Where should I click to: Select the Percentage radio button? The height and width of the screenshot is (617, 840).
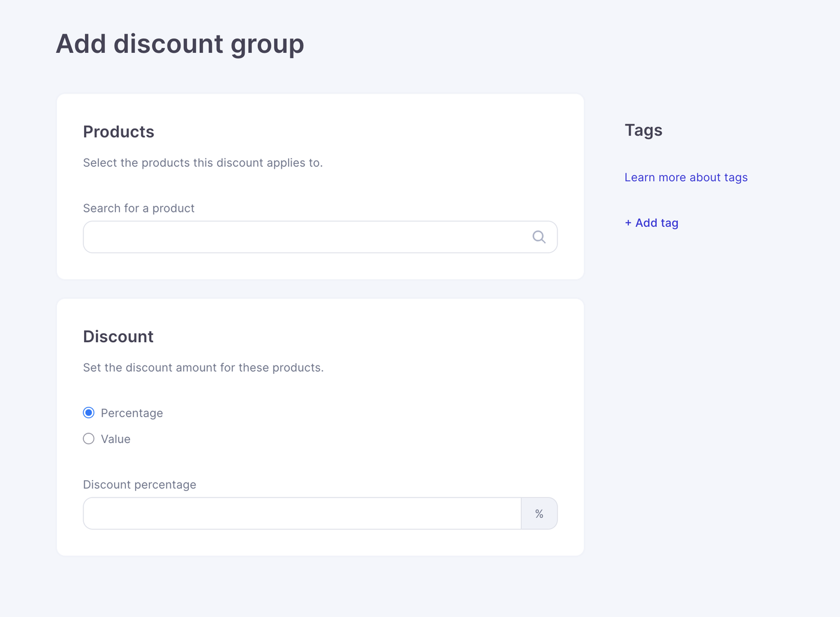(89, 413)
